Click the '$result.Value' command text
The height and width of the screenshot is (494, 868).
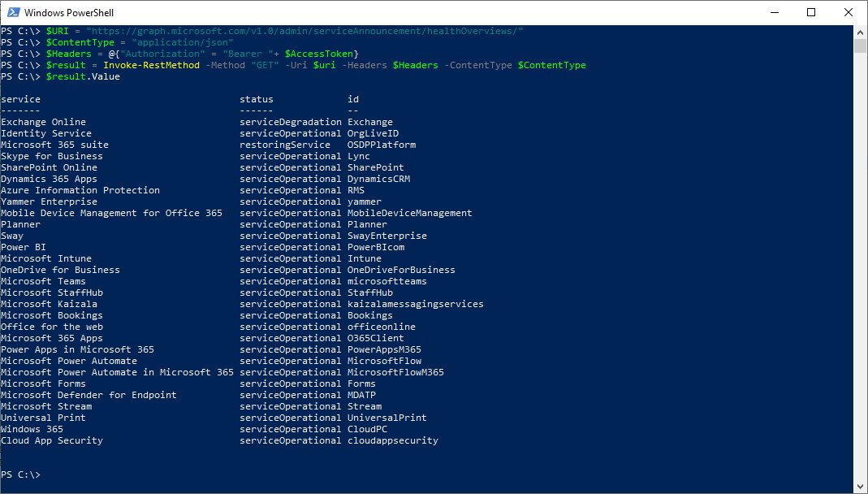click(x=83, y=76)
